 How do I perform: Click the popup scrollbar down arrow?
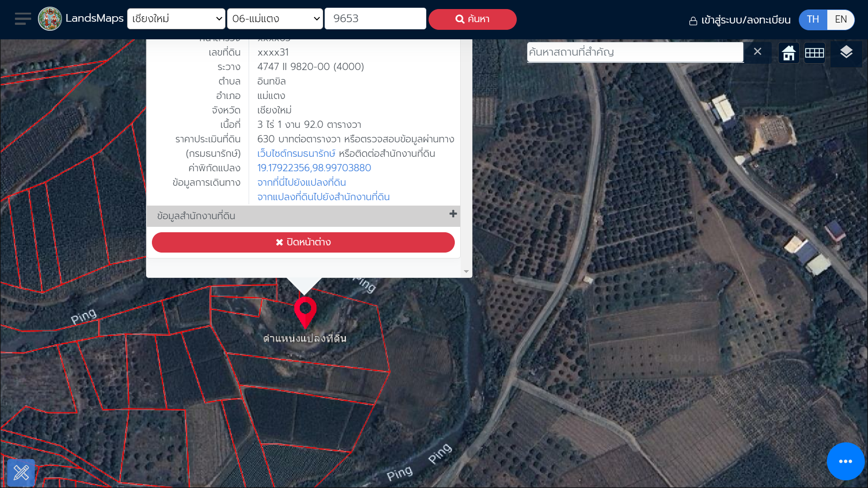(466, 272)
